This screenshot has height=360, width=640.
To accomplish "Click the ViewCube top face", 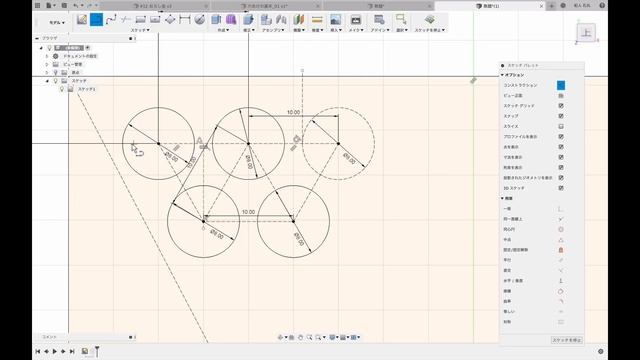I will 586,32.
